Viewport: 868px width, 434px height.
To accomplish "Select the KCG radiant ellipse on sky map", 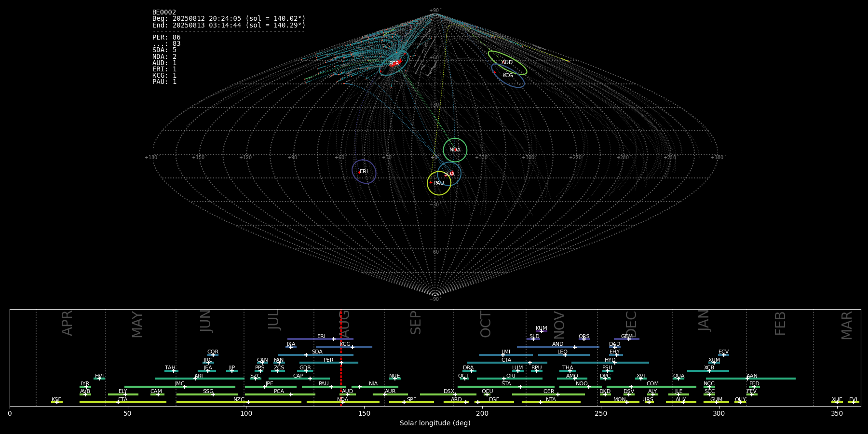I will (x=508, y=76).
